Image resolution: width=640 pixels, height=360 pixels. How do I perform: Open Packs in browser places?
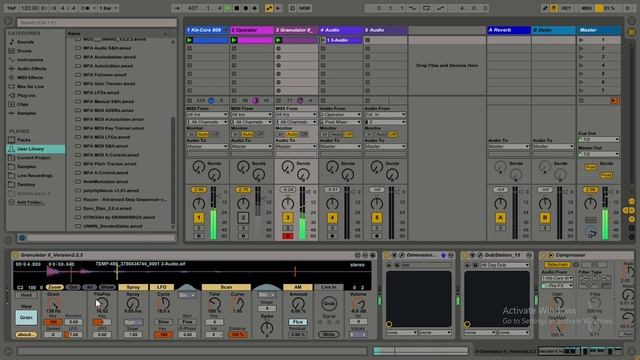[x=23, y=140]
